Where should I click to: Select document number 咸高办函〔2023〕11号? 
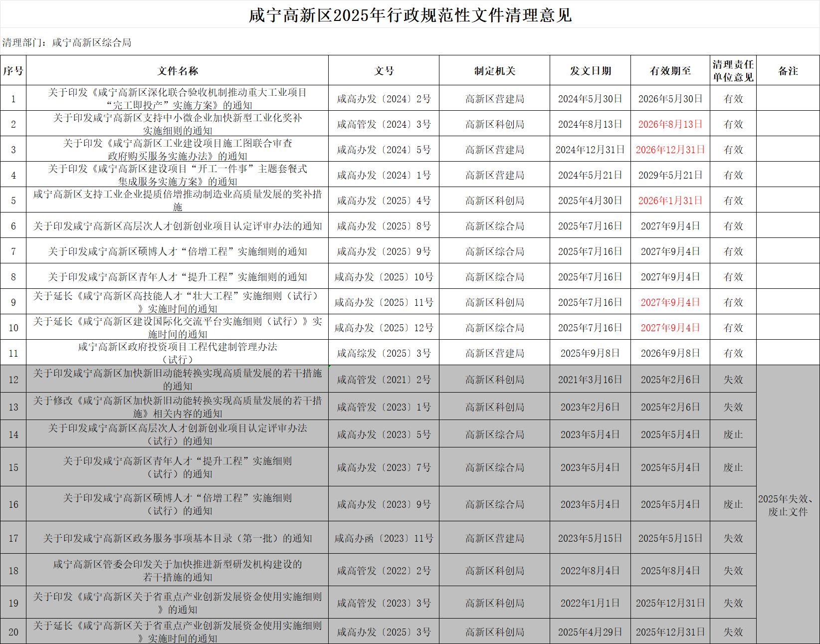tap(384, 538)
